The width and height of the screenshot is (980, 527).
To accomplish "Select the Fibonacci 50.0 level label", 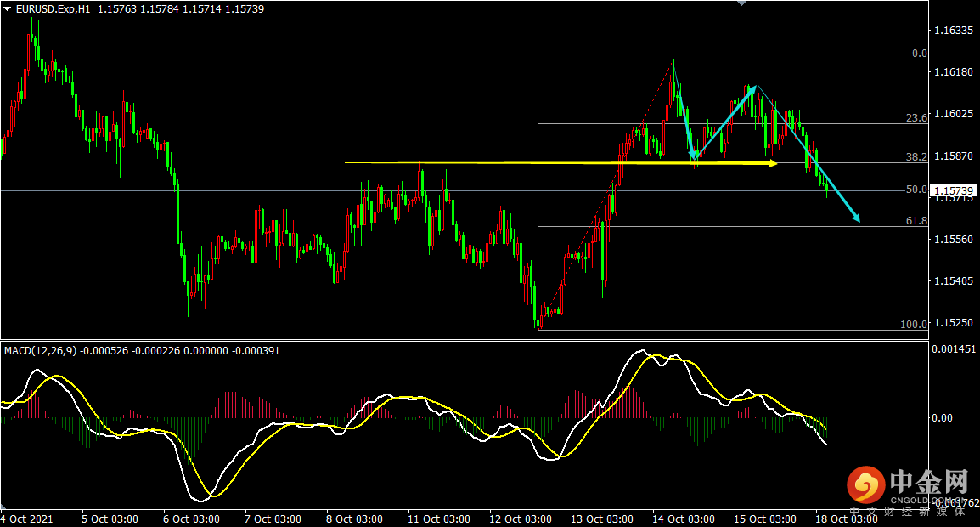I will (x=917, y=189).
